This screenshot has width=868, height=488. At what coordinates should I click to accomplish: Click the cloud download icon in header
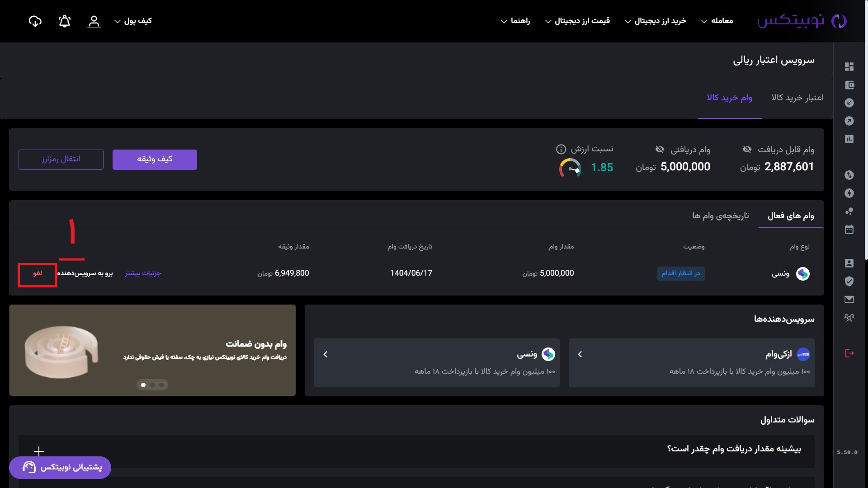tap(35, 21)
